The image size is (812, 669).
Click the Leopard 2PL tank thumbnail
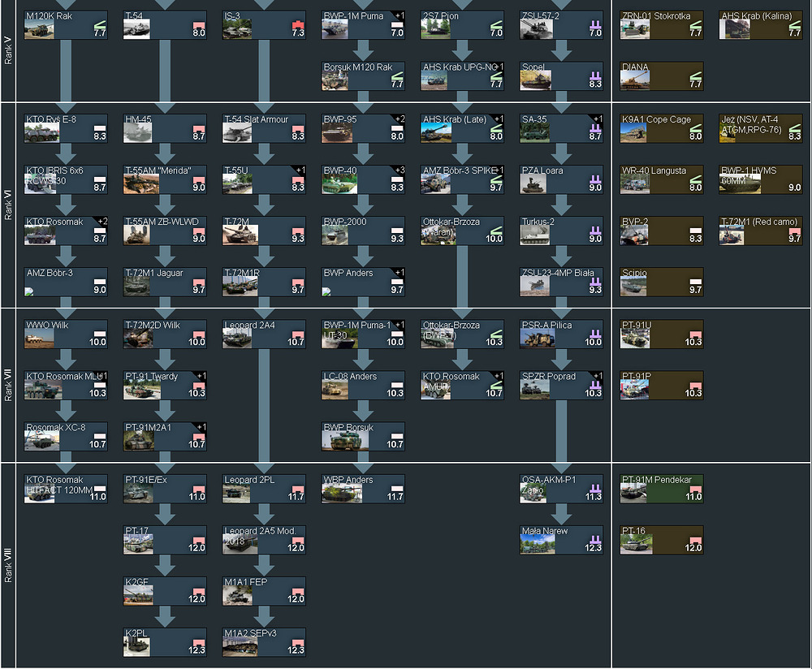(x=238, y=494)
